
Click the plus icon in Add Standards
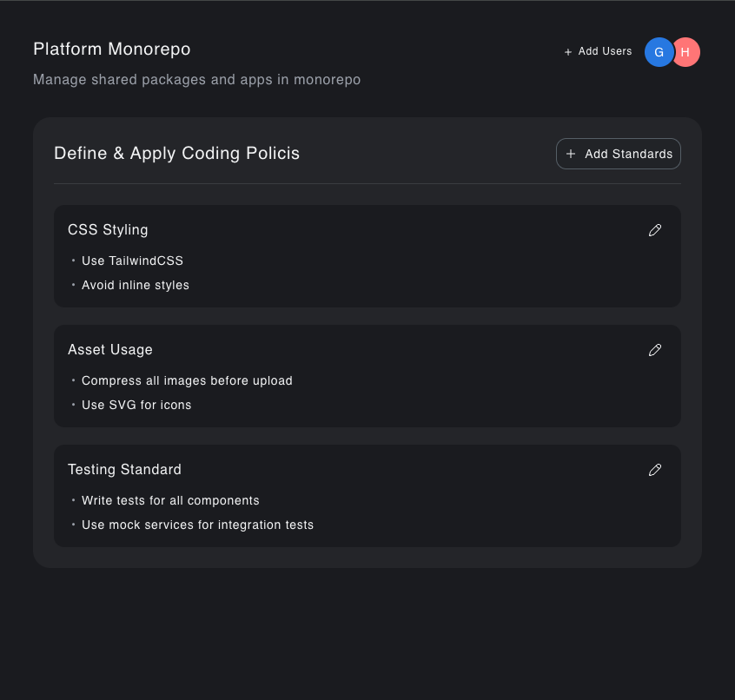(571, 154)
